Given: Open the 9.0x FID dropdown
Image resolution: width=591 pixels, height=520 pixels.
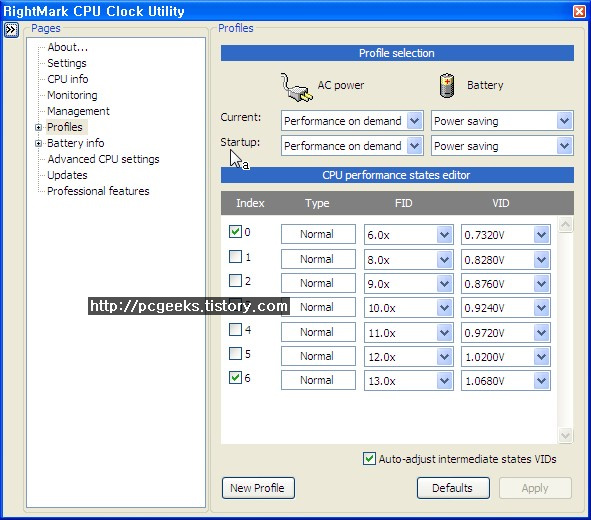Looking at the screenshot, I should coord(444,284).
